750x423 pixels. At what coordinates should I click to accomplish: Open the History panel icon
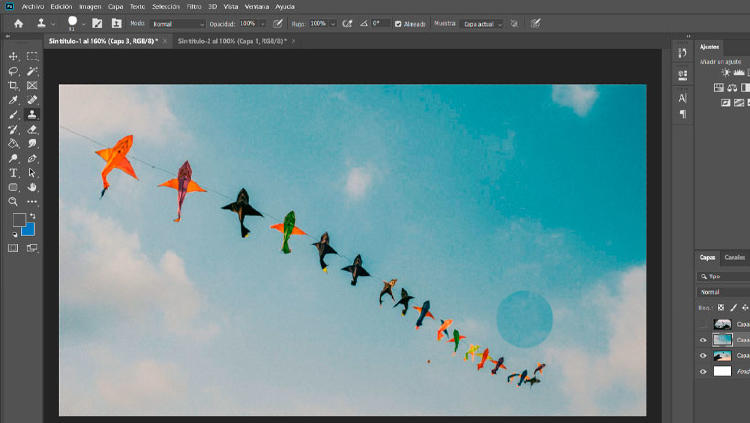(683, 53)
